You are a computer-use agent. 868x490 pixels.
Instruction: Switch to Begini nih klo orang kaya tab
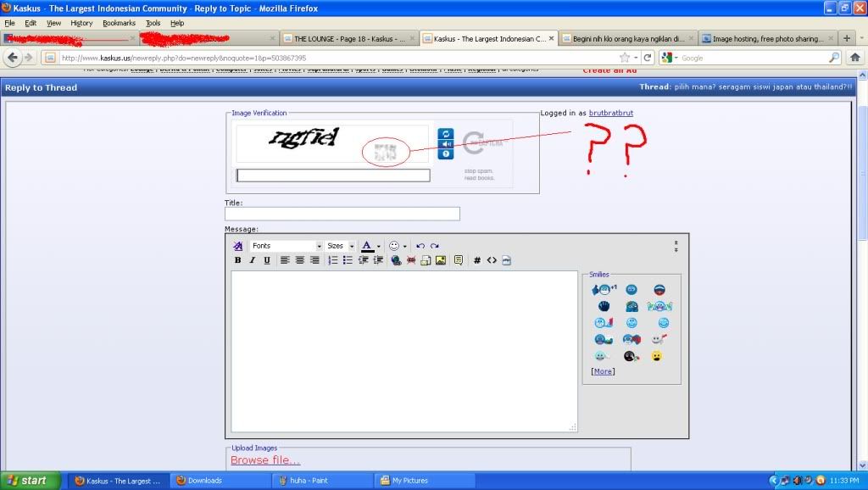point(627,39)
